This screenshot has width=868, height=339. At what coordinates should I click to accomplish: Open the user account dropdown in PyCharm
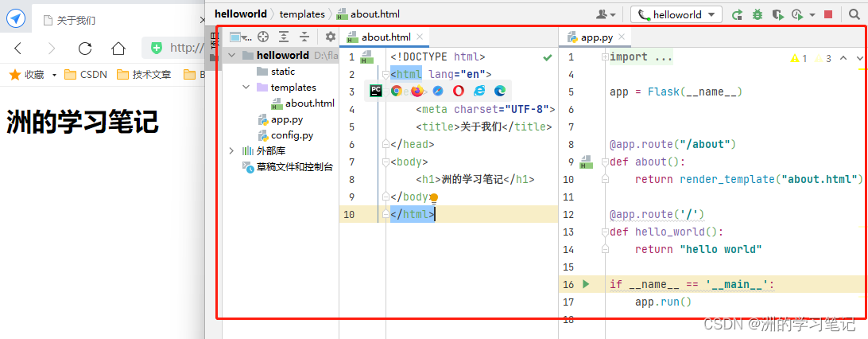point(606,15)
